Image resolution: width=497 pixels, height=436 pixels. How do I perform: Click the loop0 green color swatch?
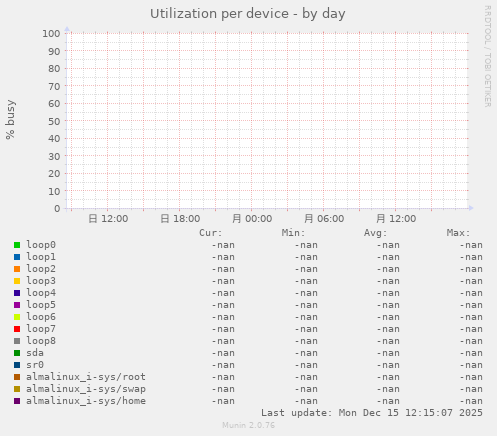click(17, 245)
